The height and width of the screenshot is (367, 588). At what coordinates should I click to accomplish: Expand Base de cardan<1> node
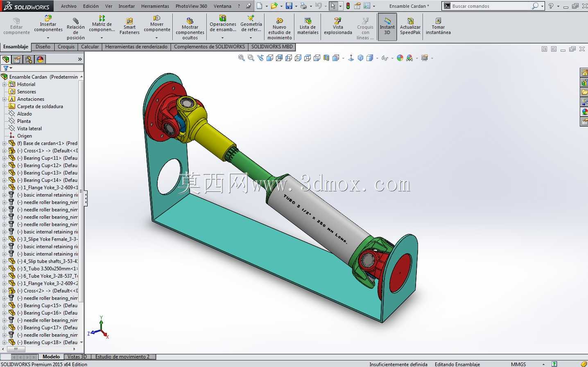(x=5, y=143)
